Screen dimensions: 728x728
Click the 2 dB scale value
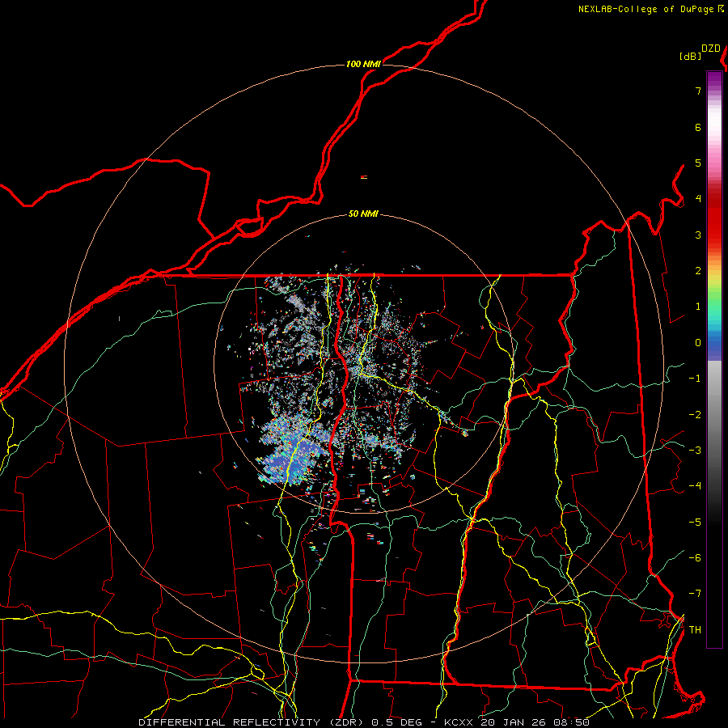[x=698, y=271]
